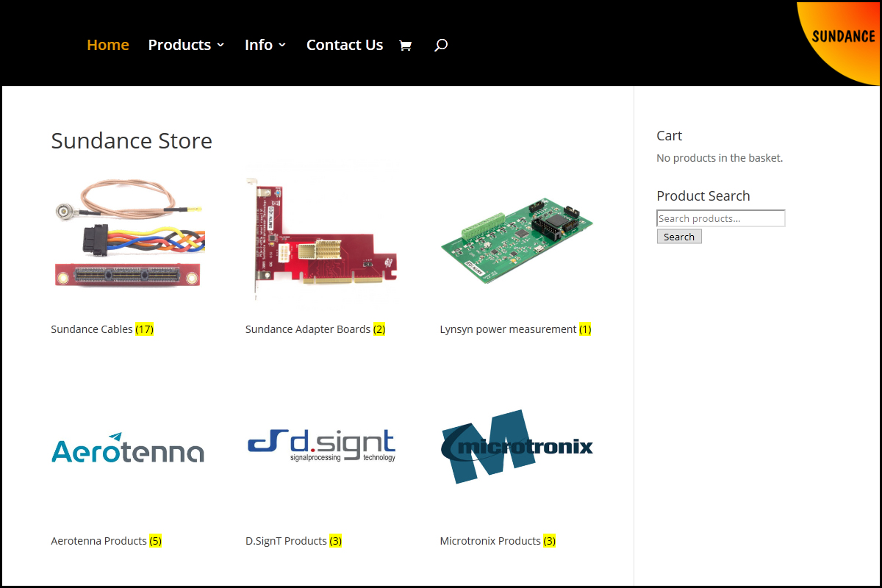The image size is (882, 588).
Task: Expand the Products dropdown menu
Action: coord(187,45)
